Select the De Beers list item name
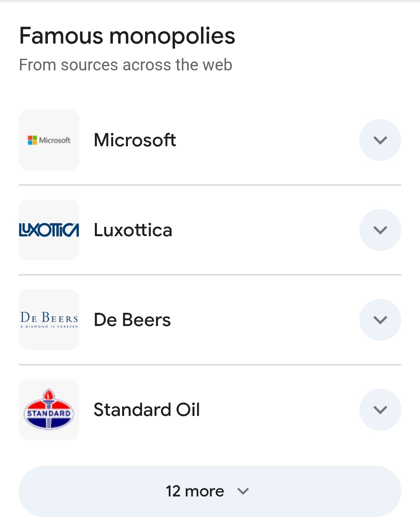 coord(132,320)
